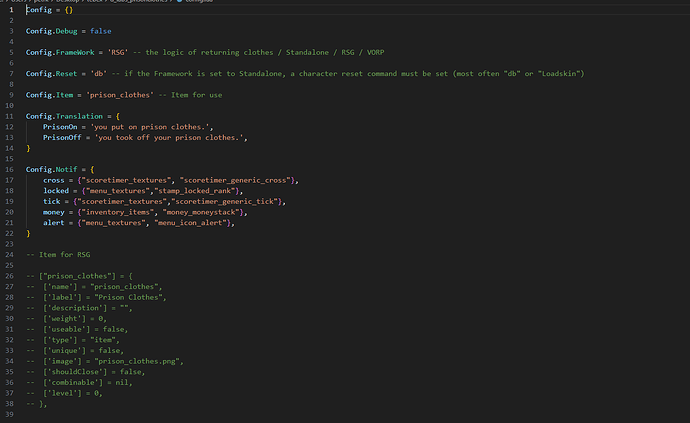Screen dimensions: 690x423
Task: Click the Config.Debug identifier on line 3
Action: 51,31
